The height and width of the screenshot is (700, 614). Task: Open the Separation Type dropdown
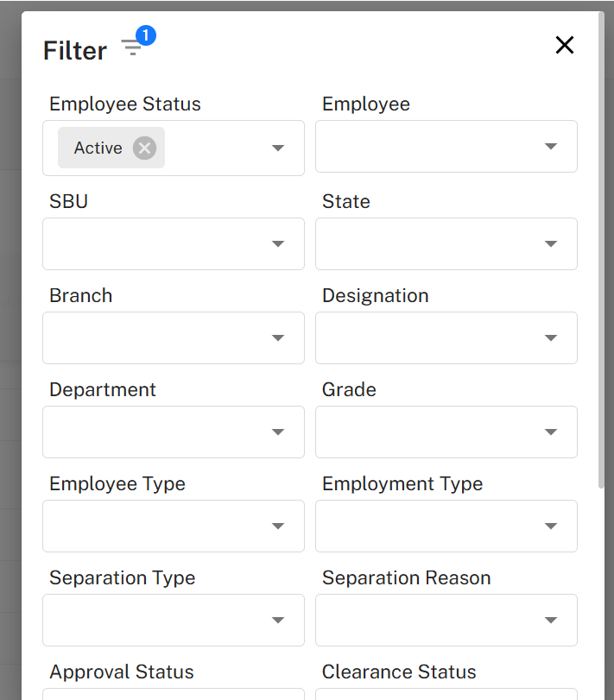point(278,621)
